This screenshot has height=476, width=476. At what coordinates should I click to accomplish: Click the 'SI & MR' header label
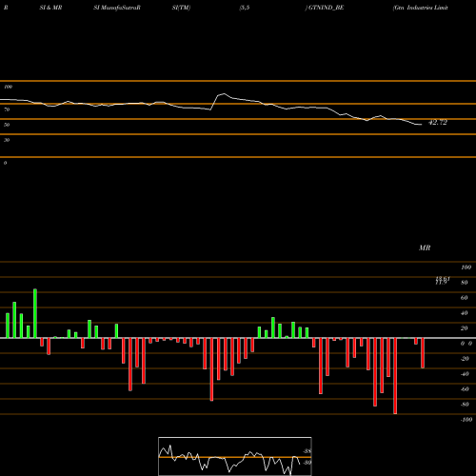coord(50,8)
